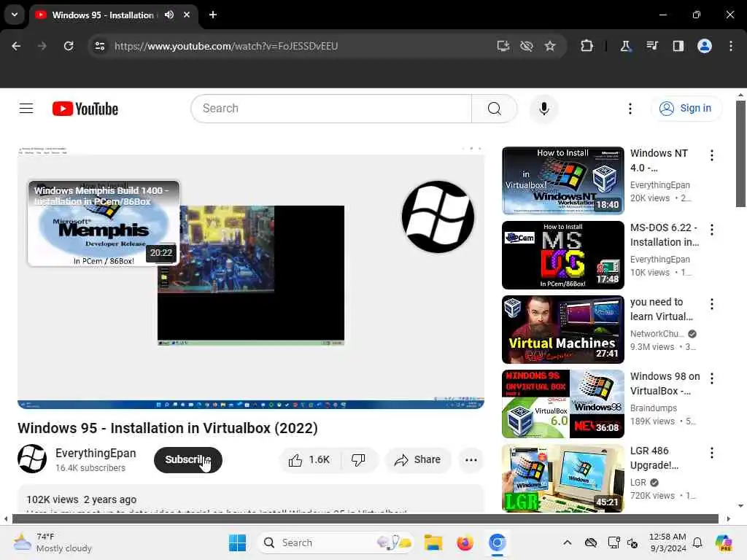Open the media controls icon in toolbar
Screen dimensions: 747x560
point(651,46)
